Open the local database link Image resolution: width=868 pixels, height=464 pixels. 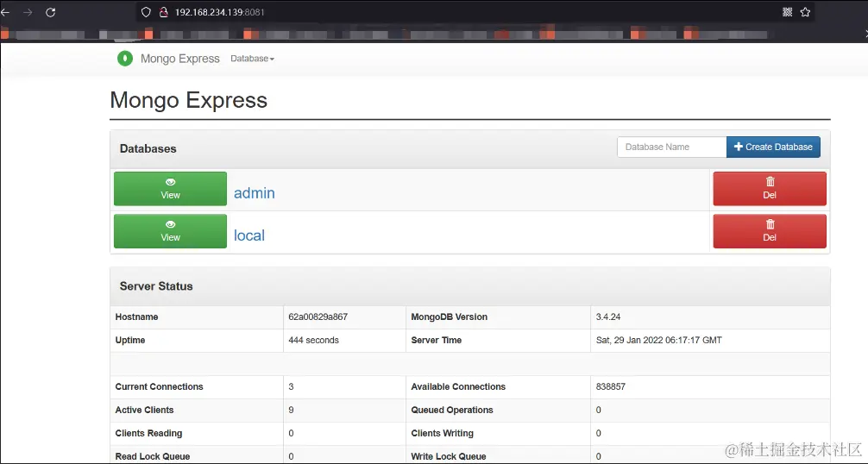click(249, 235)
